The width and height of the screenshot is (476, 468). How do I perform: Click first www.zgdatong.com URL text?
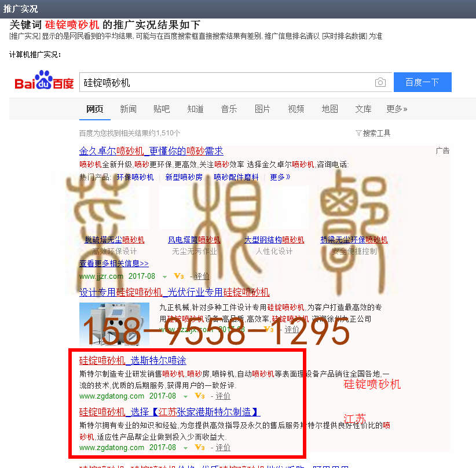(x=112, y=396)
